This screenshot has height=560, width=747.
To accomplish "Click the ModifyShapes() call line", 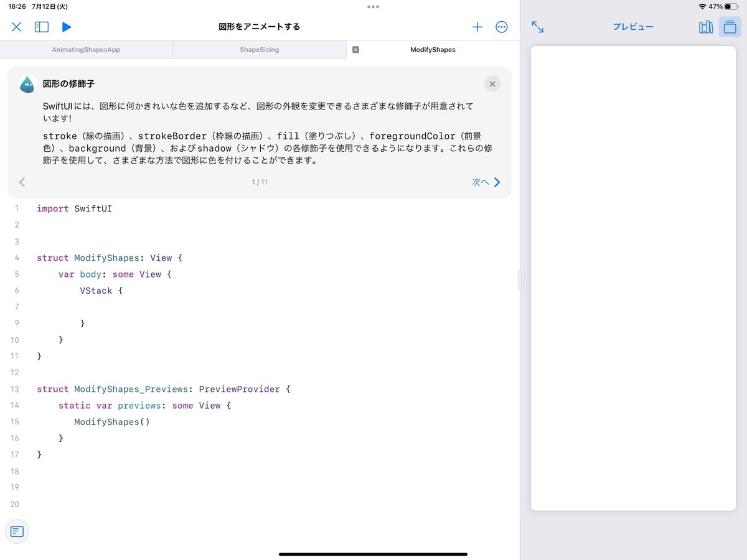I will pos(112,422).
